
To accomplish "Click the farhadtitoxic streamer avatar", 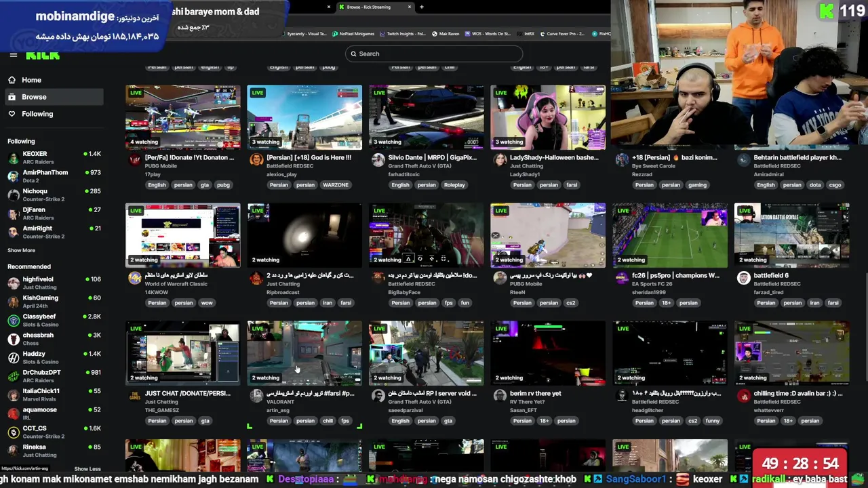I will pos(378,159).
